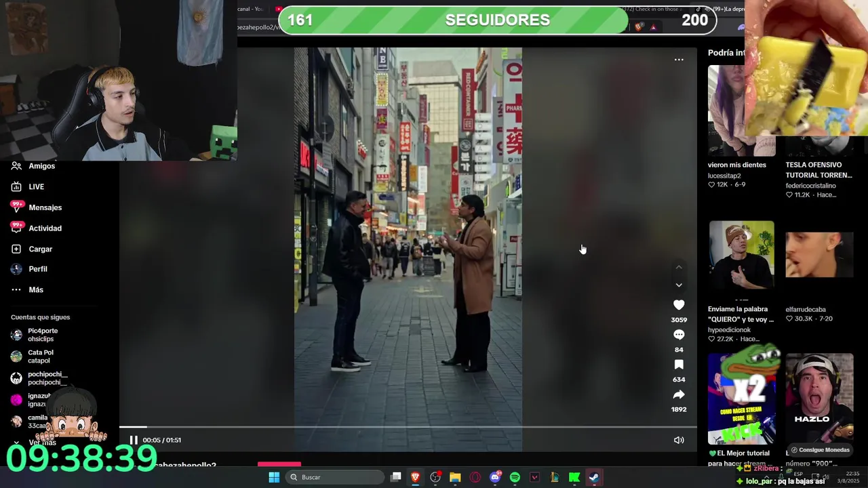Mute the video with the speaker icon
This screenshot has width=868, height=488.
(679, 440)
